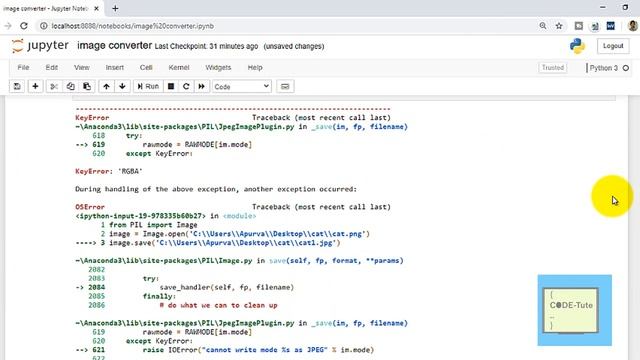Image resolution: width=640 pixels, height=360 pixels.
Task: Open the Help menu
Action: tap(255, 68)
